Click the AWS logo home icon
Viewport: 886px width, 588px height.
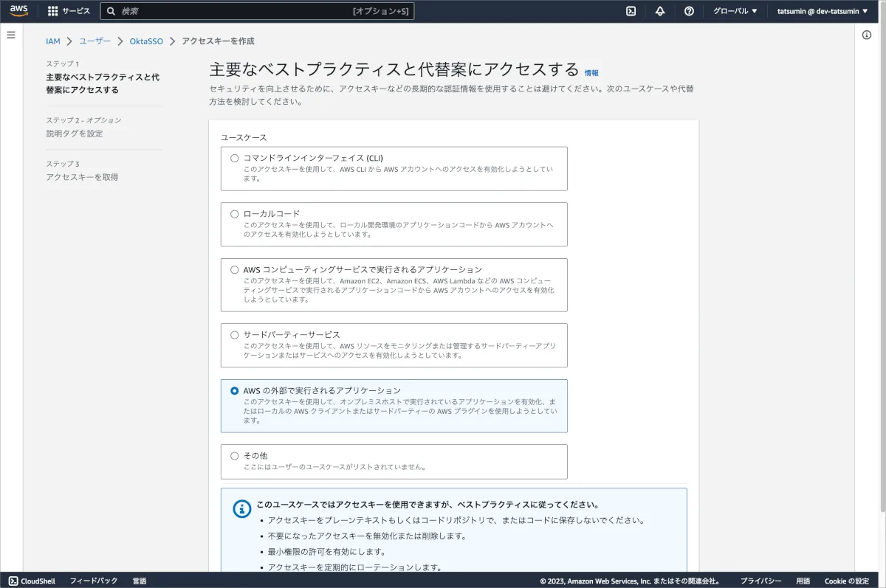coord(19,11)
